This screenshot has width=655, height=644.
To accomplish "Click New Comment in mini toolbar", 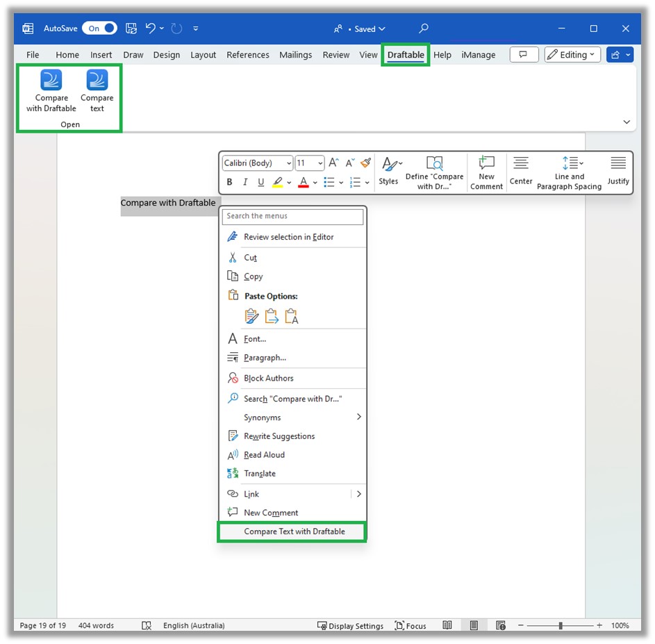I will pos(486,173).
